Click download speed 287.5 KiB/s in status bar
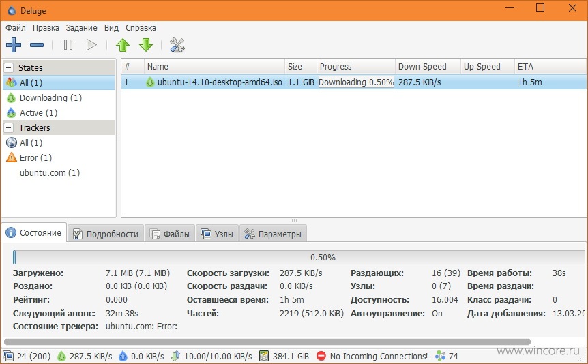The height and width of the screenshot is (364, 588). tap(85, 356)
